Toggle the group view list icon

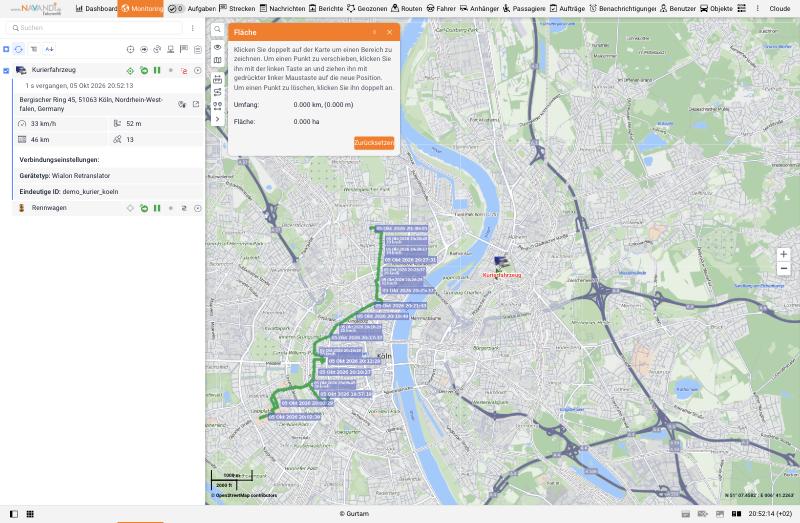click(34, 49)
